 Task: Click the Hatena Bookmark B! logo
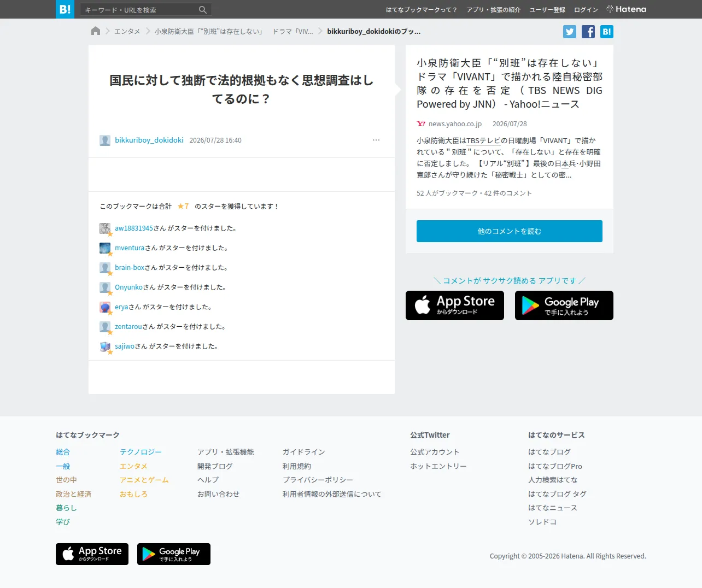[x=65, y=9]
